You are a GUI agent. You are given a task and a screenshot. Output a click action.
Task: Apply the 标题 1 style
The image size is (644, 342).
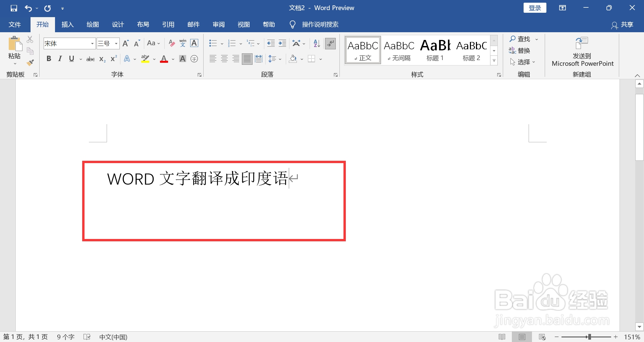click(x=435, y=50)
